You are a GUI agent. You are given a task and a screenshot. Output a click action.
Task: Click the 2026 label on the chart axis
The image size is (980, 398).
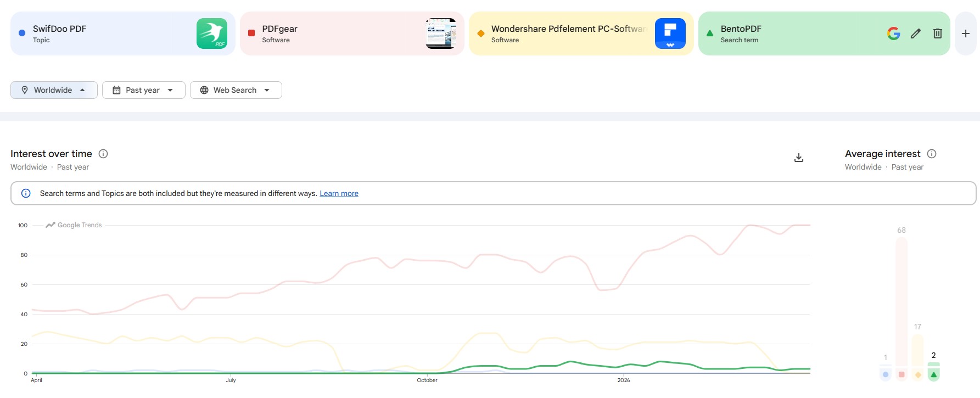[x=624, y=380]
